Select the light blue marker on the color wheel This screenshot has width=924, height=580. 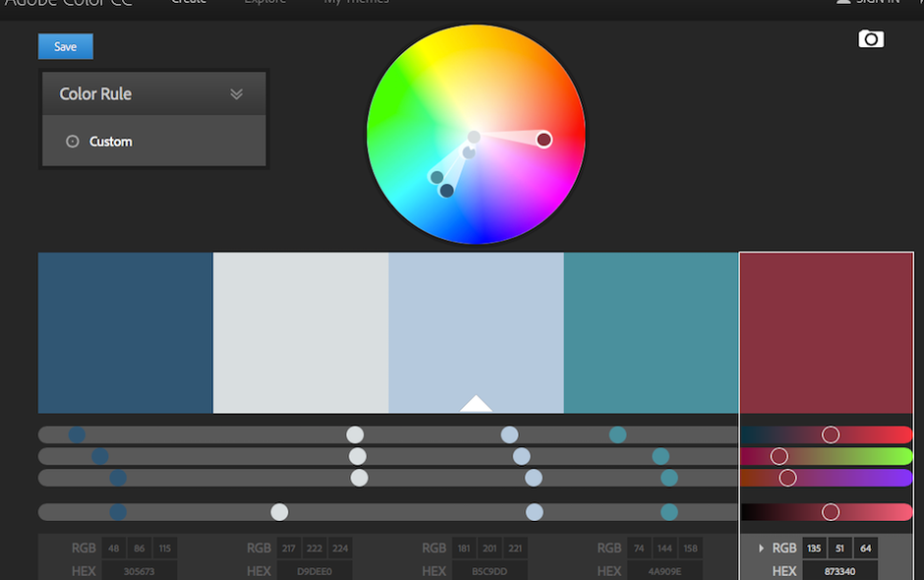coord(469,152)
